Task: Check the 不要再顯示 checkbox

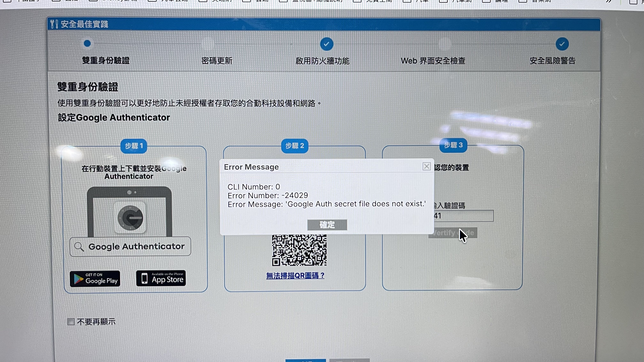Action: pyautogui.click(x=71, y=321)
